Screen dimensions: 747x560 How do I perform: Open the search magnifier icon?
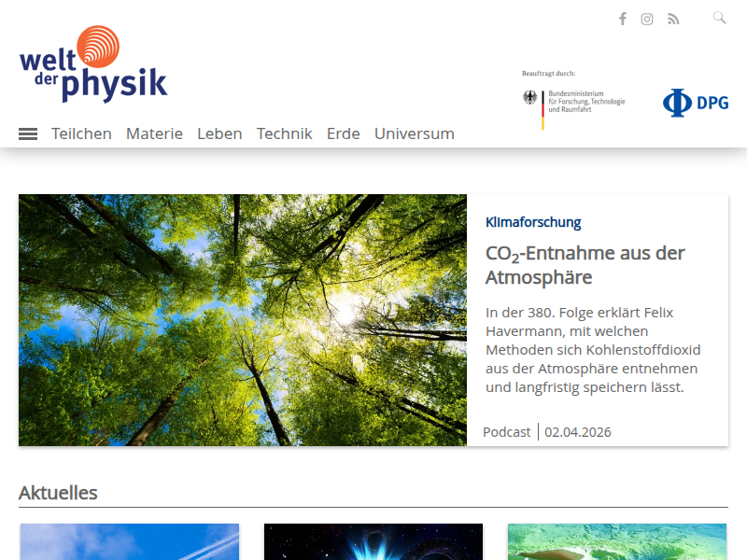coord(719,18)
